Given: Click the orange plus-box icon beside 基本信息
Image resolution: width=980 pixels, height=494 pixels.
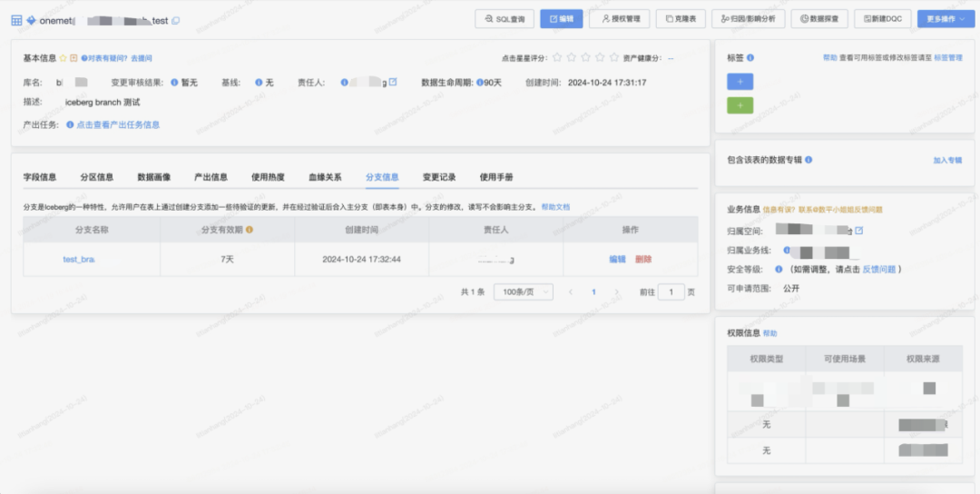Looking at the screenshot, I should [73, 58].
